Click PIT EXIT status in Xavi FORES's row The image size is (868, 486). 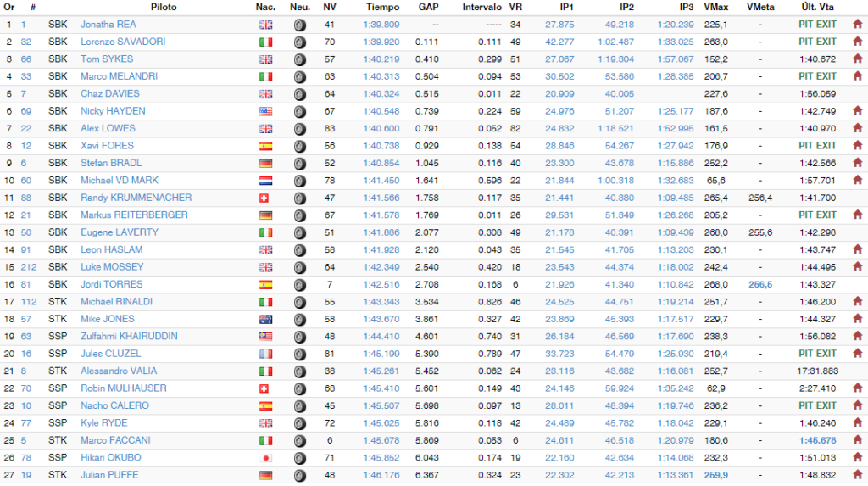(817, 145)
